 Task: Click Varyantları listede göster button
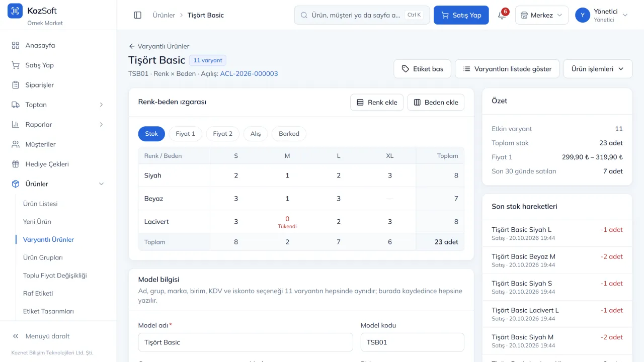tap(507, 69)
